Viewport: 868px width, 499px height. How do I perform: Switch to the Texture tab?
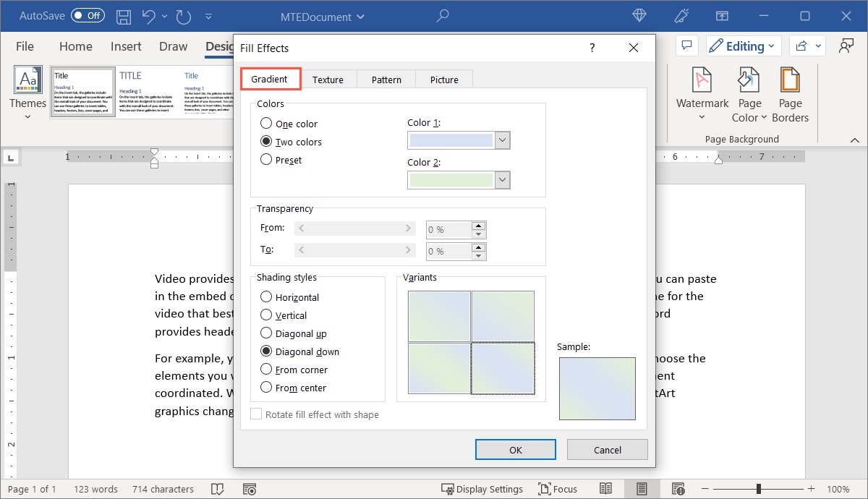329,80
